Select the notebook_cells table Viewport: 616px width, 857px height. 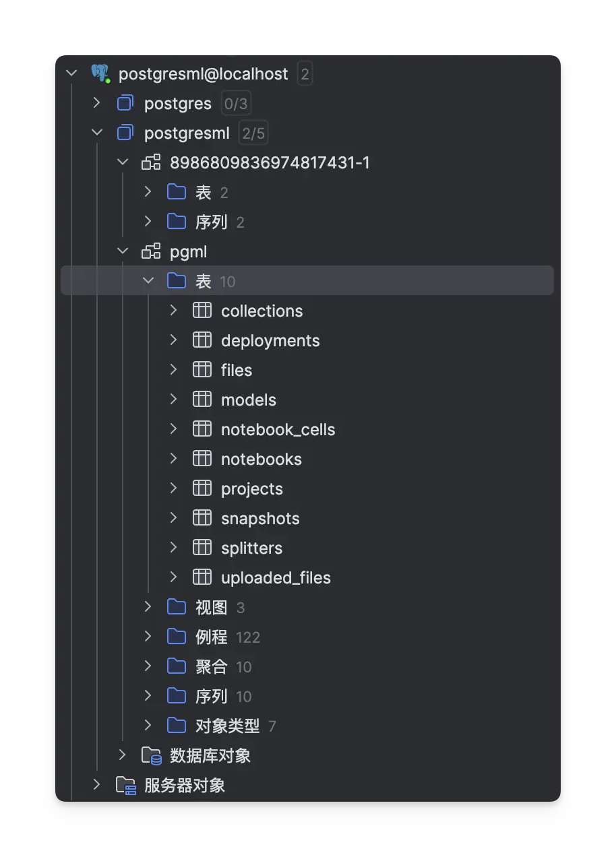pos(278,428)
